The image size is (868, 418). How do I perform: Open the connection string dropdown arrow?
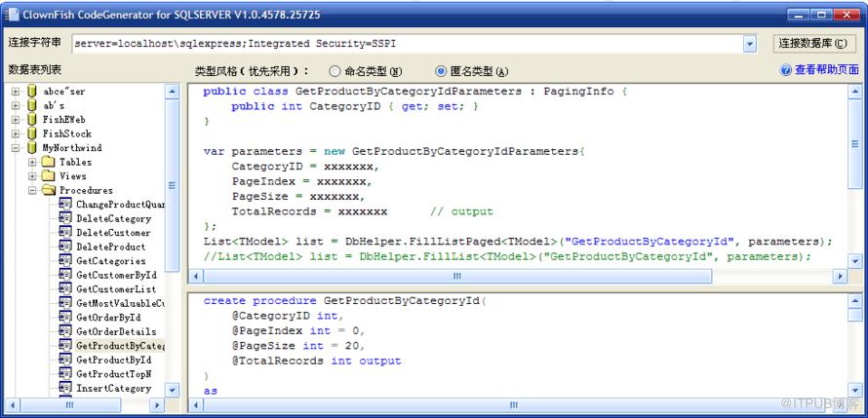tap(750, 44)
